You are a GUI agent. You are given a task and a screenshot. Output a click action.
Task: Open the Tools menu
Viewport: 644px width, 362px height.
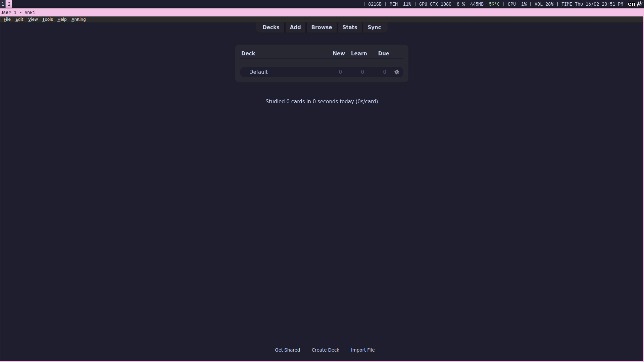pyautogui.click(x=47, y=19)
